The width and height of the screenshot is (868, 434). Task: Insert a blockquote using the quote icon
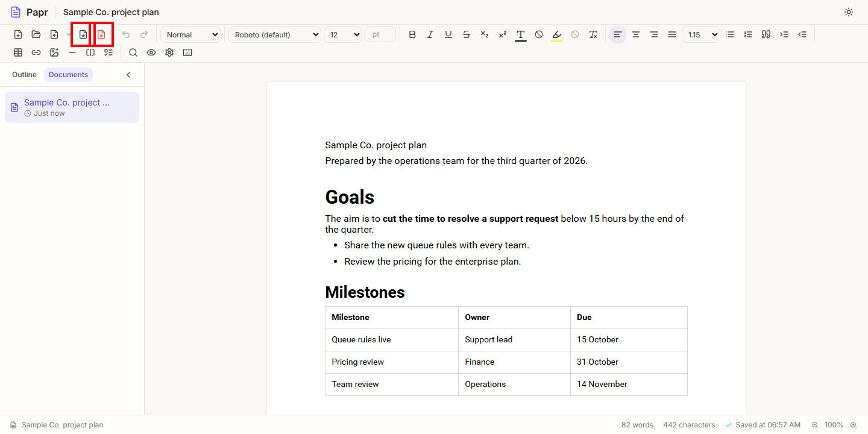point(766,34)
